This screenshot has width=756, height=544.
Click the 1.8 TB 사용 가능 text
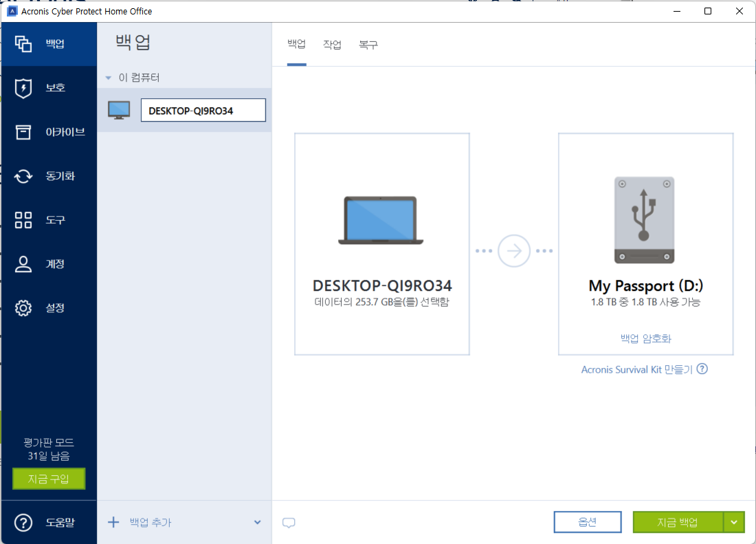[645, 303]
